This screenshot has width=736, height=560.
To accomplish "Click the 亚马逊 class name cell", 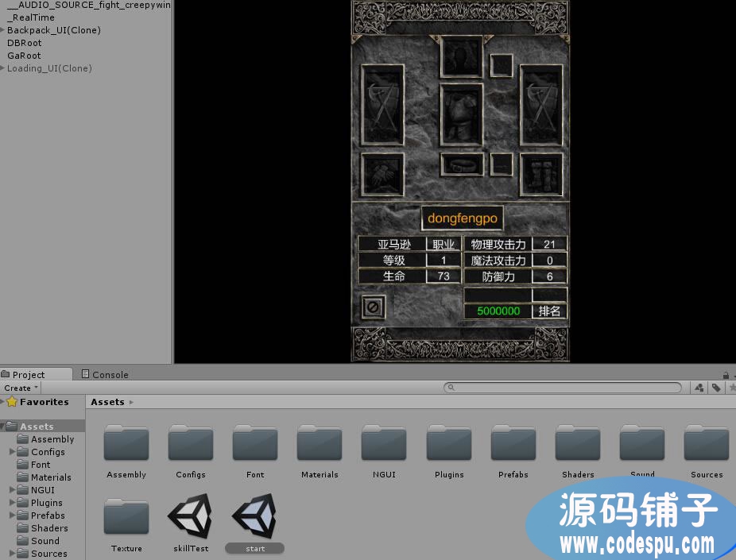I will pos(393,245).
